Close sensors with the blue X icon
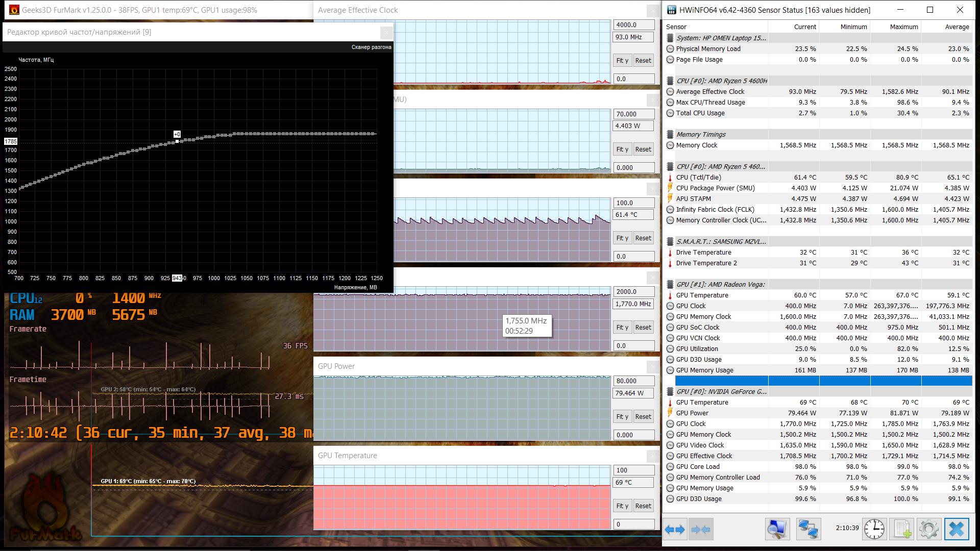Image resolution: width=980 pixels, height=551 pixels. coord(957,530)
